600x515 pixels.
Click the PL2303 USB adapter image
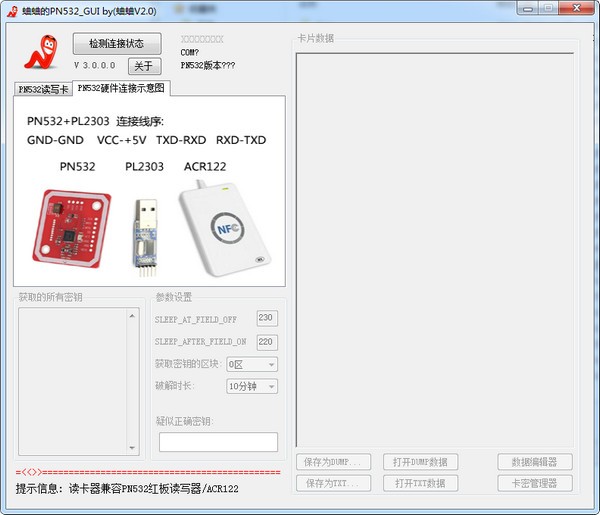[146, 238]
